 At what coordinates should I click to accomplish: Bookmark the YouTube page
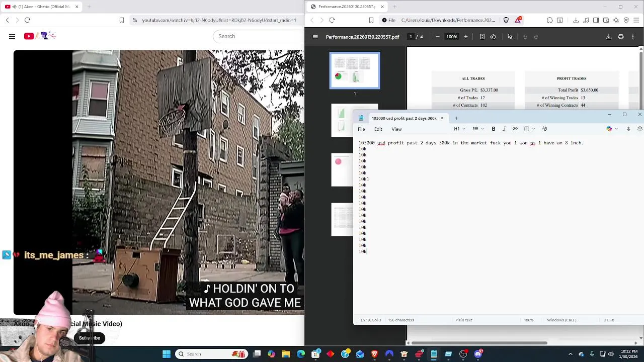coord(122,20)
